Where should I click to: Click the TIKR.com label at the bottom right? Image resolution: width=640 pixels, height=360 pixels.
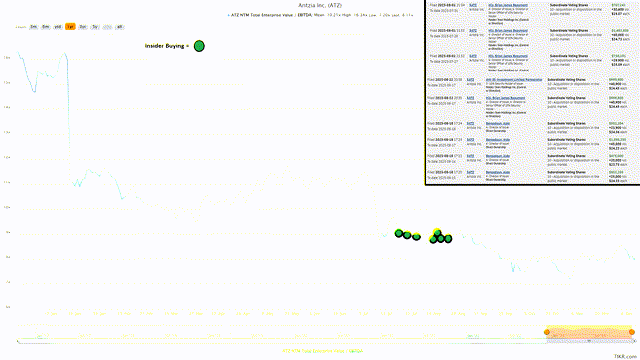(x=626, y=356)
